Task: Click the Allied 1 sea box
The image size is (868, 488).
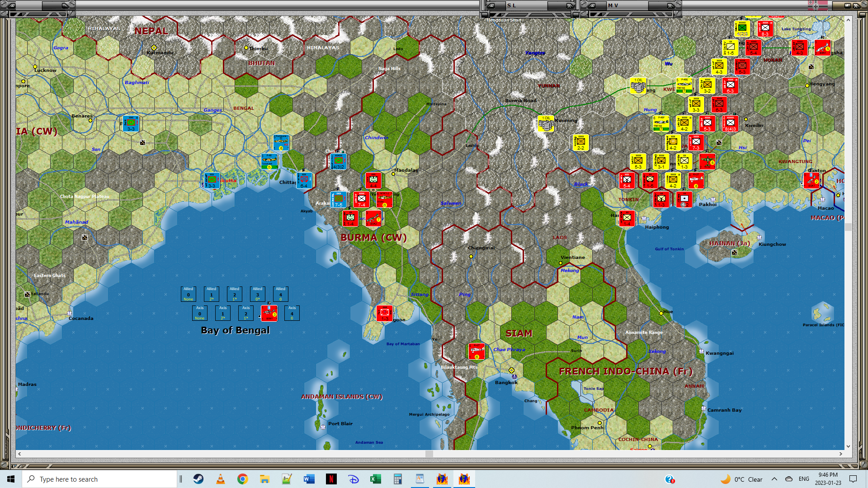Action: tap(211, 294)
